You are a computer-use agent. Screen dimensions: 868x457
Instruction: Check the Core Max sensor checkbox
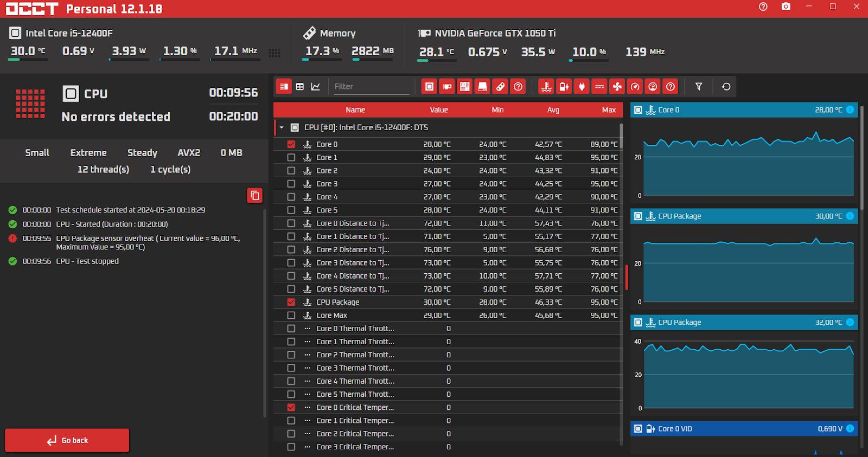(291, 315)
